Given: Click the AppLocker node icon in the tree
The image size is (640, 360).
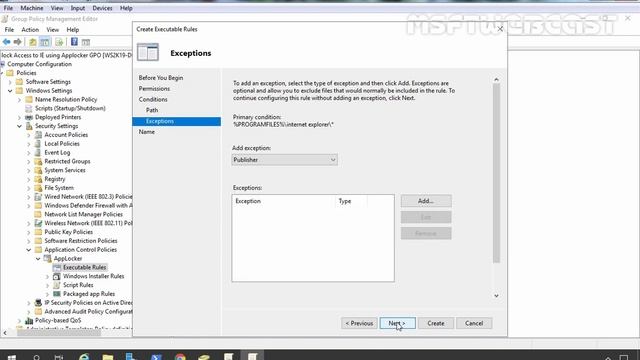Looking at the screenshot, I should 47,258.
